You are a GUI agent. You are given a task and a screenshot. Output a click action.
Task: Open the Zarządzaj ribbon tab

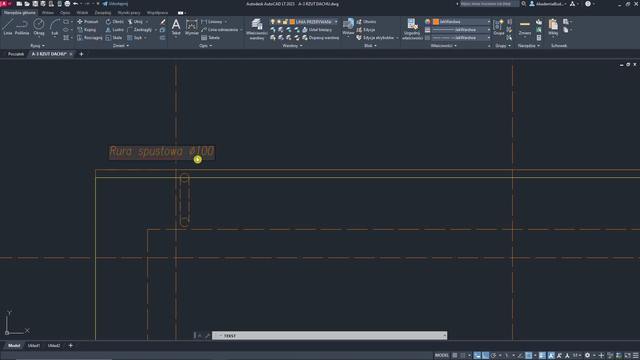point(102,13)
